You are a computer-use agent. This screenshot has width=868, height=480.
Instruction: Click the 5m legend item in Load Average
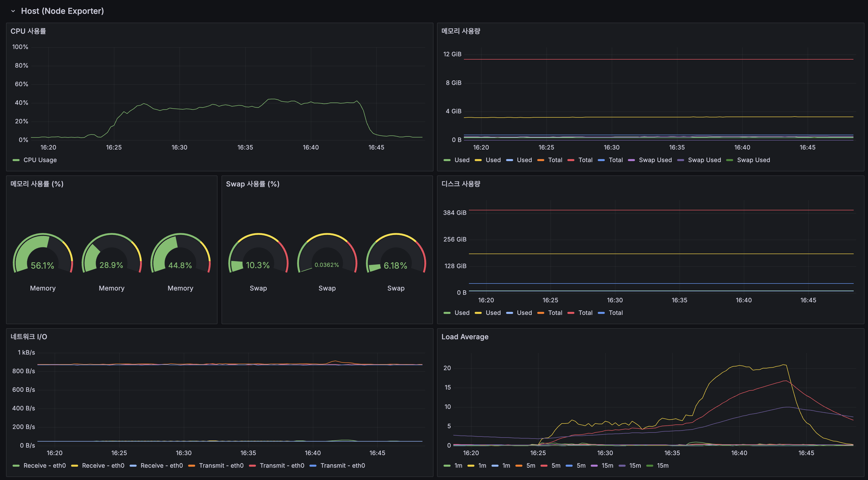click(530, 465)
